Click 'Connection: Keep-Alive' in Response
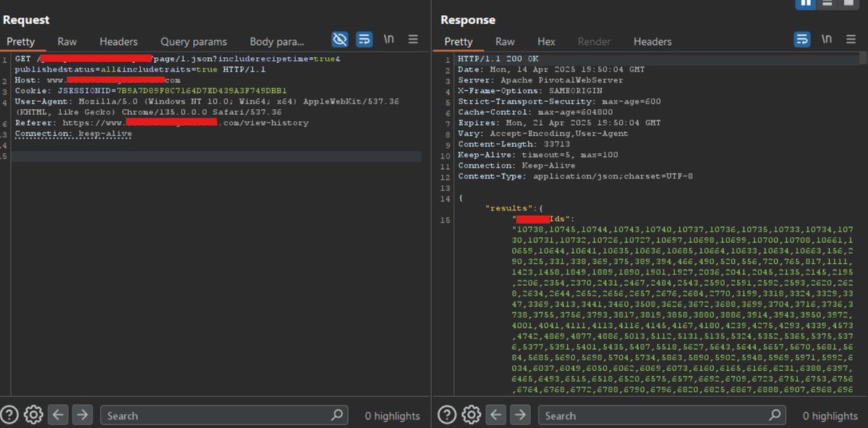This screenshot has height=428, width=868. pyautogui.click(x=516, y=166)
